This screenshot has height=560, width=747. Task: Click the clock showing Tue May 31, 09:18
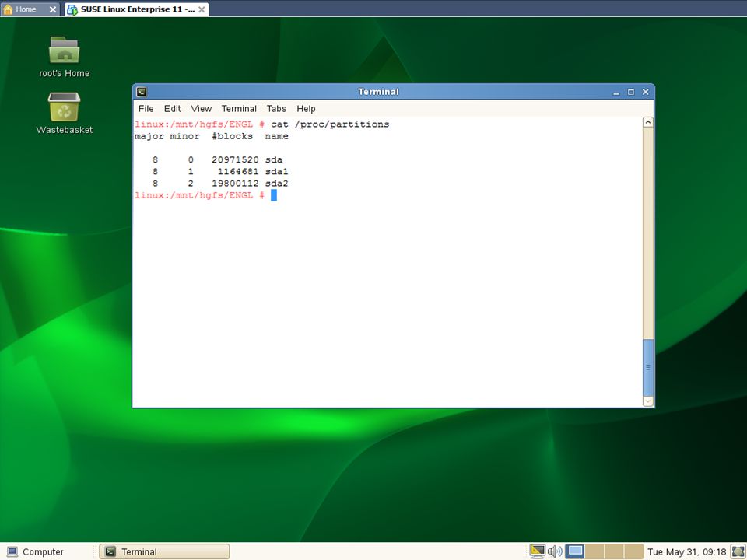pos(686,551)
